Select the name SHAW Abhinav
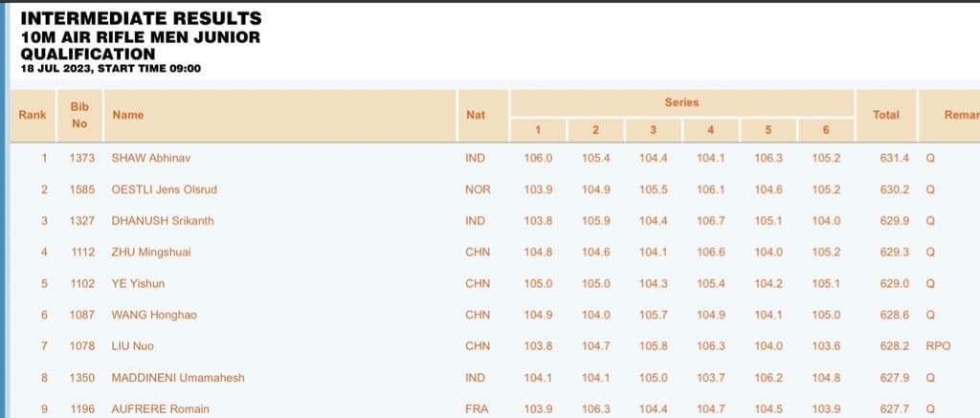 tap(150, 158)
